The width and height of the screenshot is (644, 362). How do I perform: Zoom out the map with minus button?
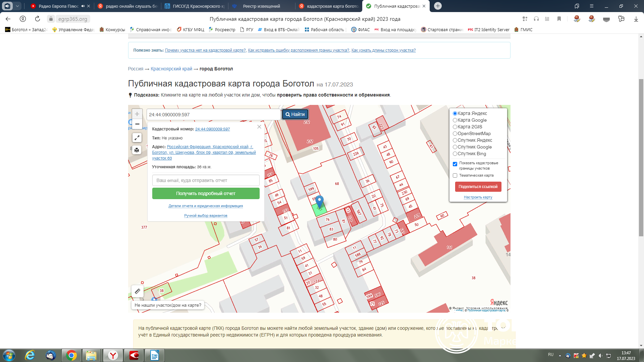[x=137, y=124]
